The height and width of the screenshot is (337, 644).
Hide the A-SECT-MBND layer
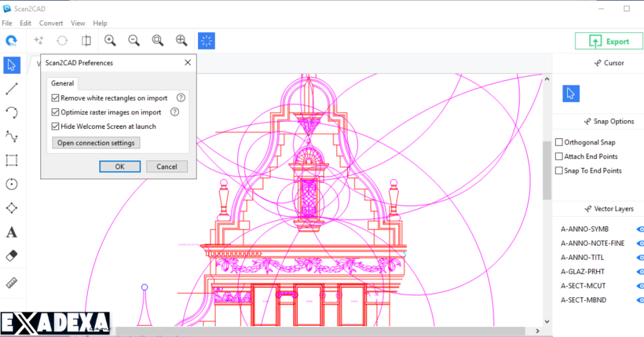(640, 300)
